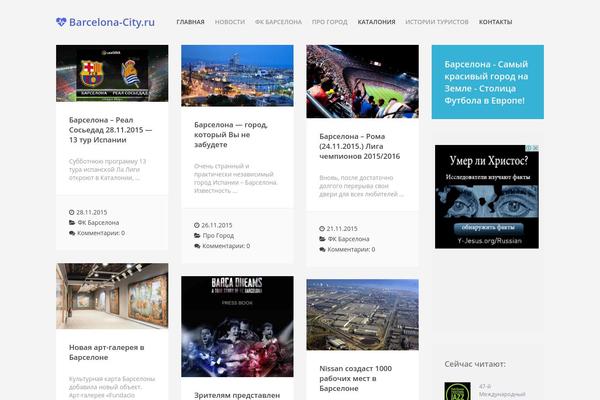Click the blue banner Барселона - Самый красивый город
The height and width of the screenshot is (400, 600).
click(487, 82)
